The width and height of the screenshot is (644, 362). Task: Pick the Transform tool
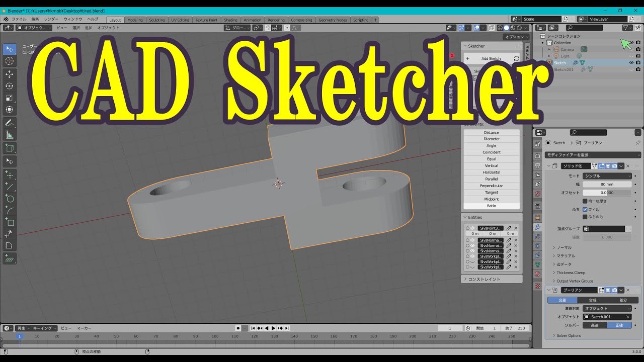(x=10, y=109)
